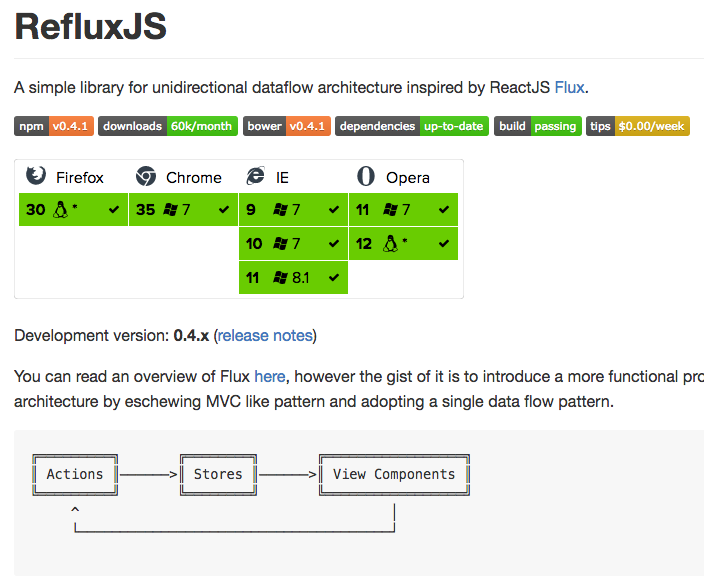Click the checkmark in Chrome 35 cell
The width and height of the screenshot is (704, 587).
(x=224, y=209)
